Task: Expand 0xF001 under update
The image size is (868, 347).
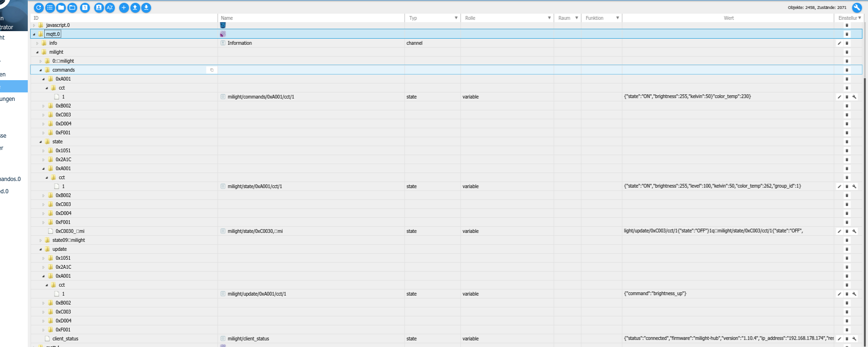Action: click(44, 330)
